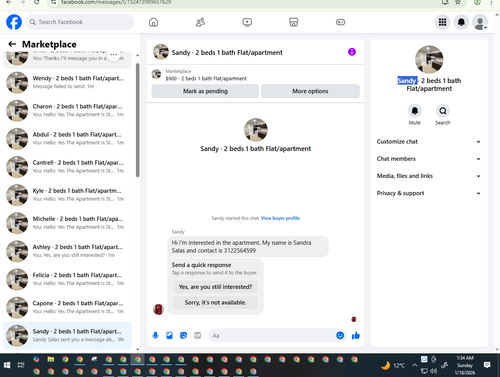The width and height of the screenshot is (500, 377).
Task: Open Ashley's conversation in the list
Action: pyautogui.click(x=67, y=251)
